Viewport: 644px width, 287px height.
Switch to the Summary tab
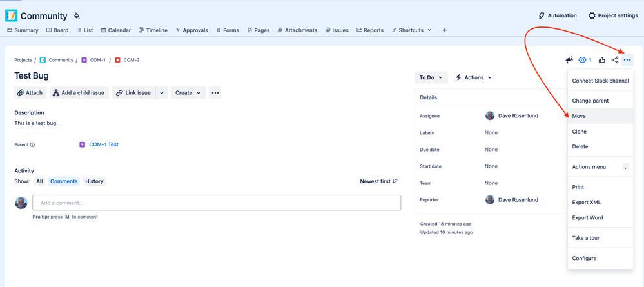coord(23,30)
